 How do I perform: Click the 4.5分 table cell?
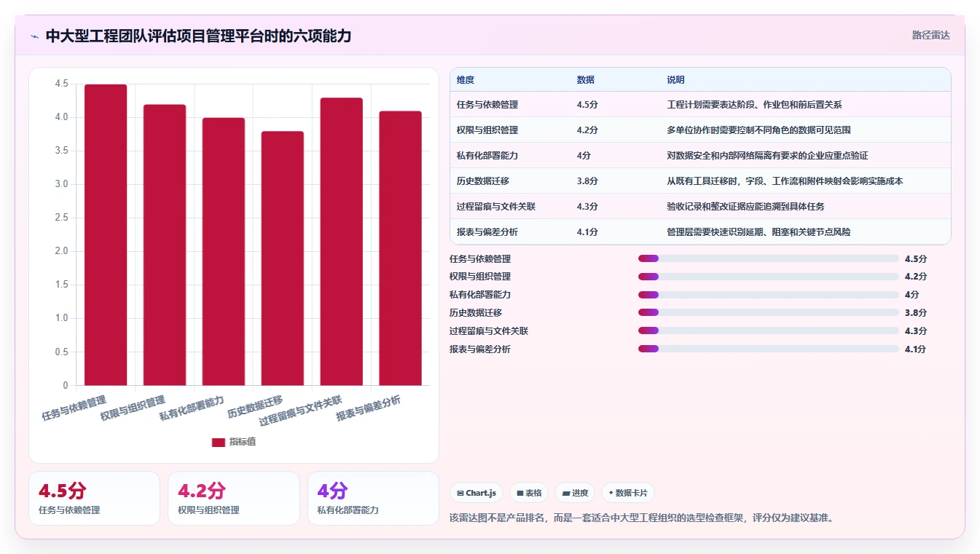pos(587,105)
